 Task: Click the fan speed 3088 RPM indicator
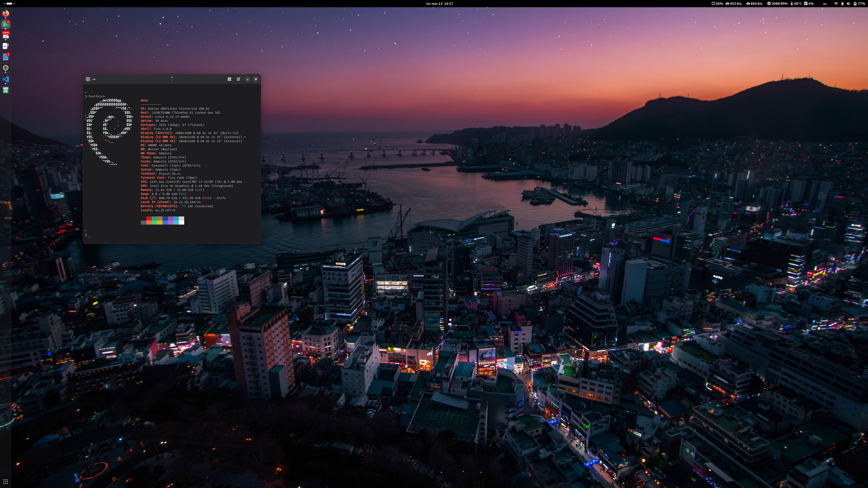tap(777, 4)
